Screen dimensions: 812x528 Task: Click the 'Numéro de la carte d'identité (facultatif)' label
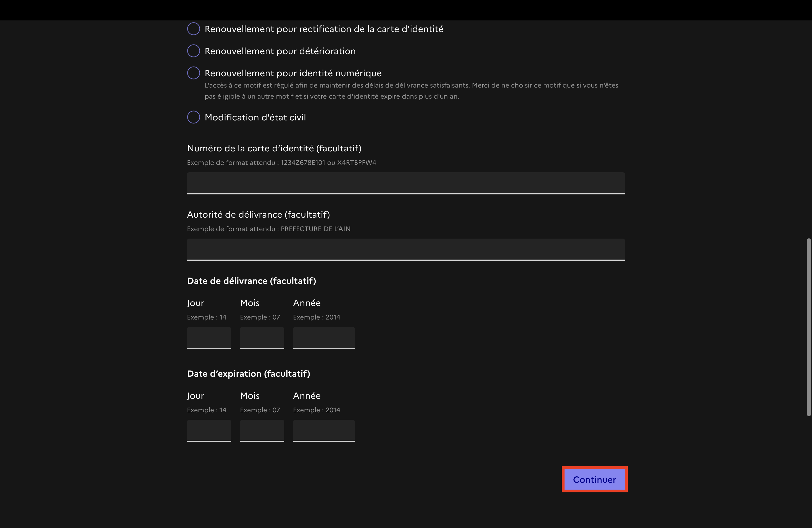coord(274,148)
